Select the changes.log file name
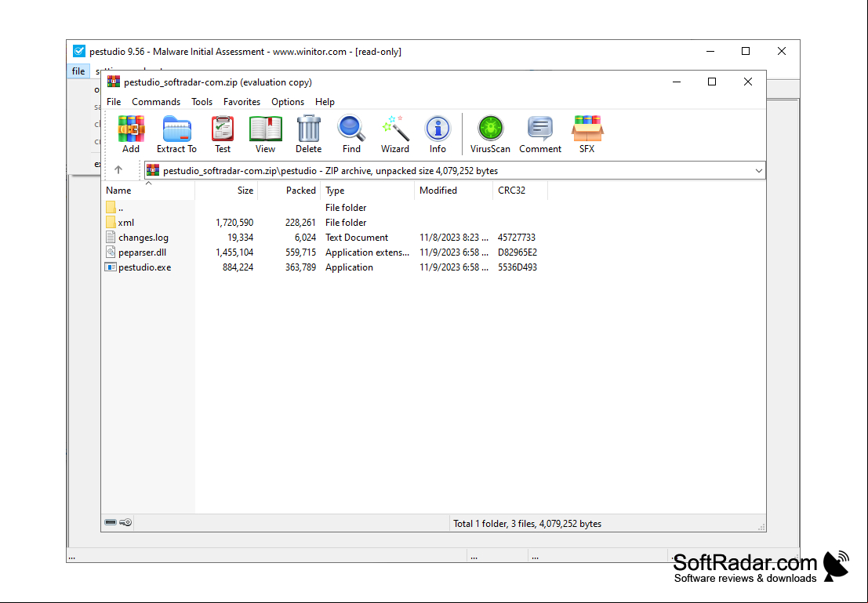The image size is (868, 603). [x=143, y=238]
